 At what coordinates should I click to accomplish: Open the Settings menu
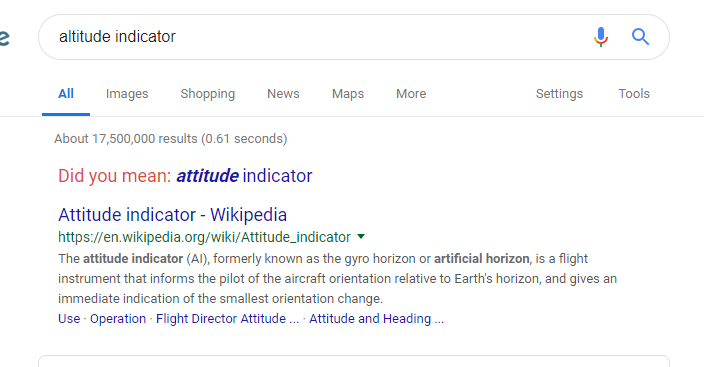(559, 93)
